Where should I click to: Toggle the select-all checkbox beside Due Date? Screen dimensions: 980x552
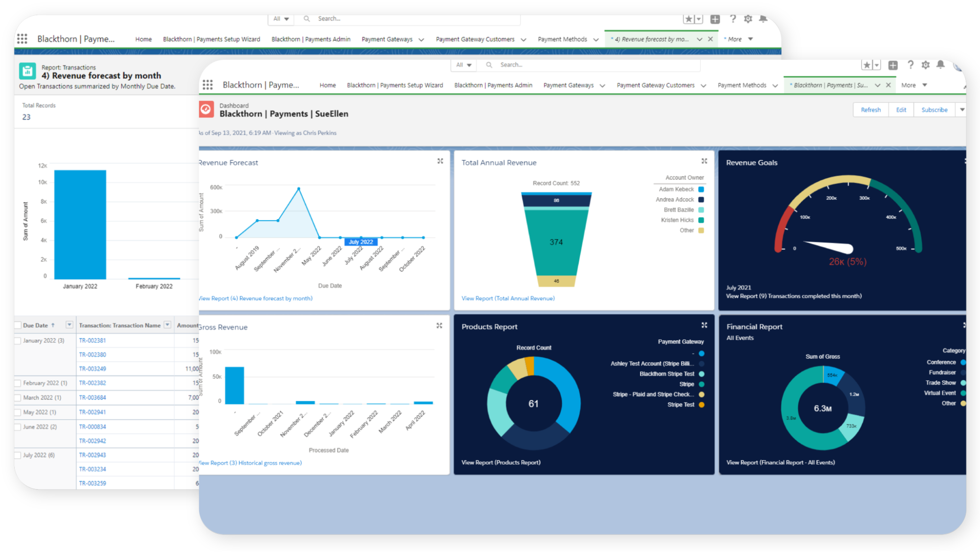18,325
